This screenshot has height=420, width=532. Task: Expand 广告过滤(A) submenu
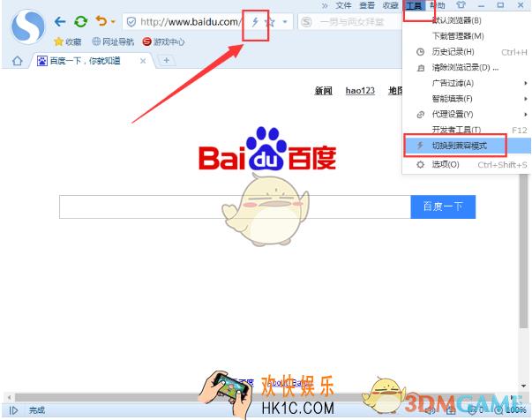[467, 83]
